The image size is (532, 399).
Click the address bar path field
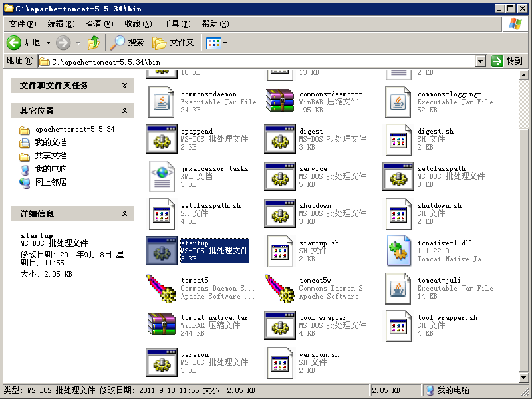point(257,61)
